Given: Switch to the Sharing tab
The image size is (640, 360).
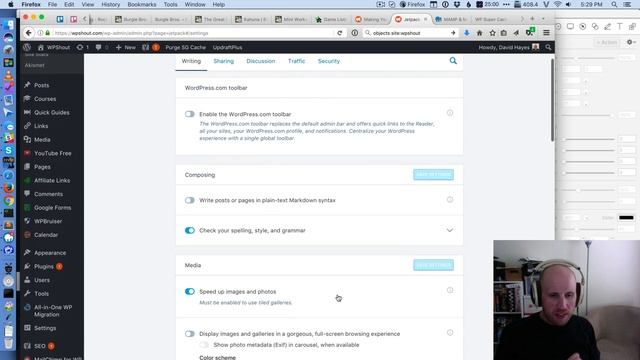Looking at the screenshot, I should click(x=224, y=61).
